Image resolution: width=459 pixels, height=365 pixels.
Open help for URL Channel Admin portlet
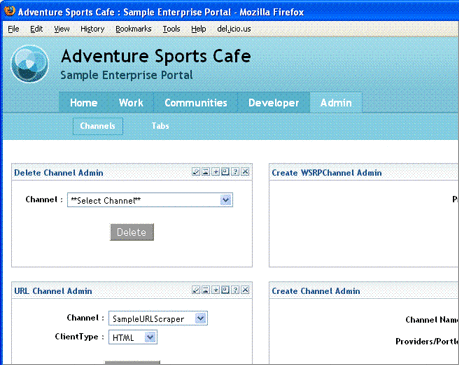point(235,290)
